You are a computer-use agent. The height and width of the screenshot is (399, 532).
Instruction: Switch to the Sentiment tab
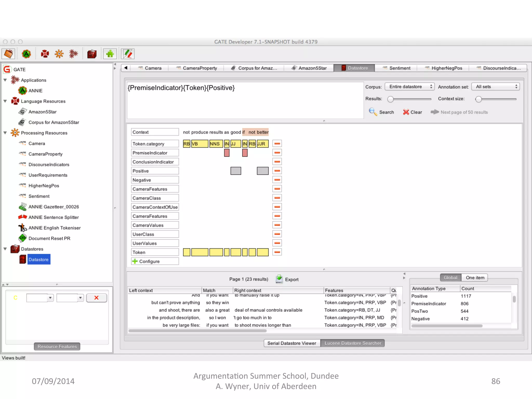point(400,68)
